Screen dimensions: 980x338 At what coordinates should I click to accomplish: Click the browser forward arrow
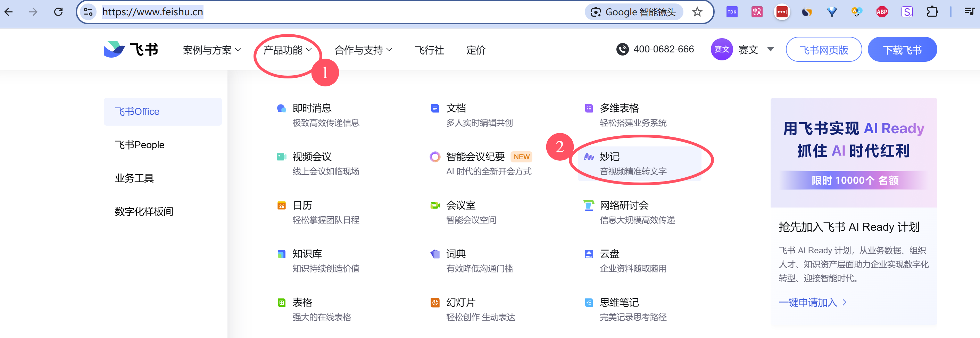pos(33,12)
